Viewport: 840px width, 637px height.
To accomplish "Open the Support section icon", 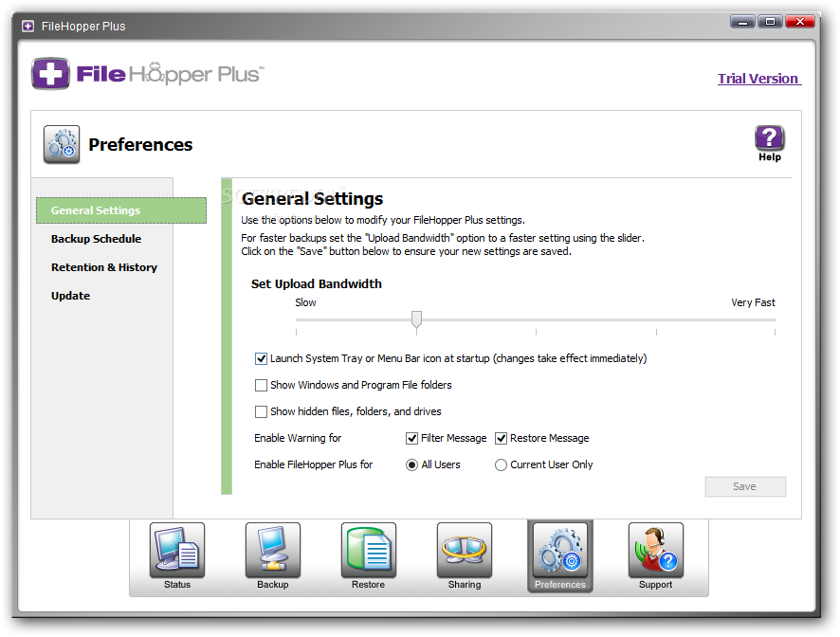I will coord(656,550).
